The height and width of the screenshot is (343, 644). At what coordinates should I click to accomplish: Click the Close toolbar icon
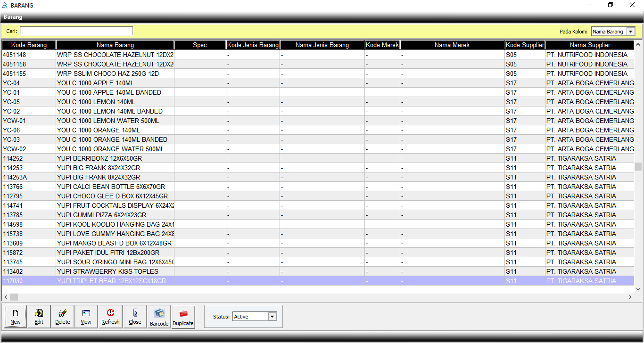tap(135, 316)
